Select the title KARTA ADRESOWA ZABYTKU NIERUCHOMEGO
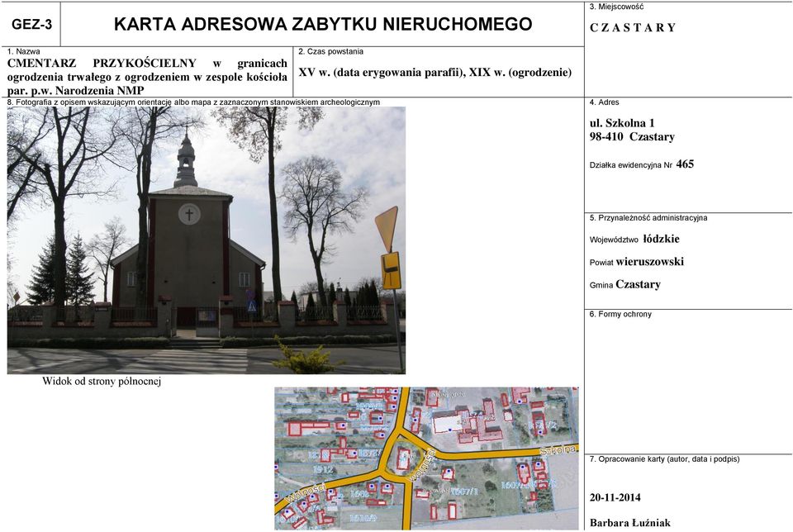 pos(323,24)
